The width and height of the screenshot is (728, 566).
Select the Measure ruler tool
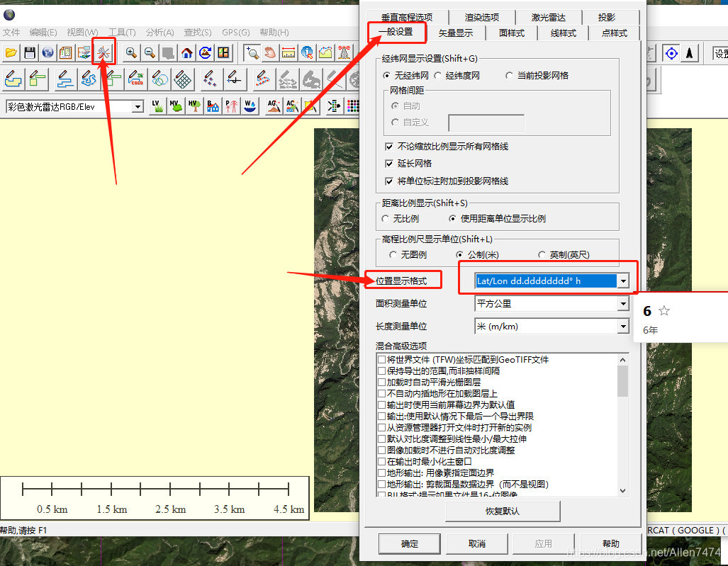tap(289, 52)
